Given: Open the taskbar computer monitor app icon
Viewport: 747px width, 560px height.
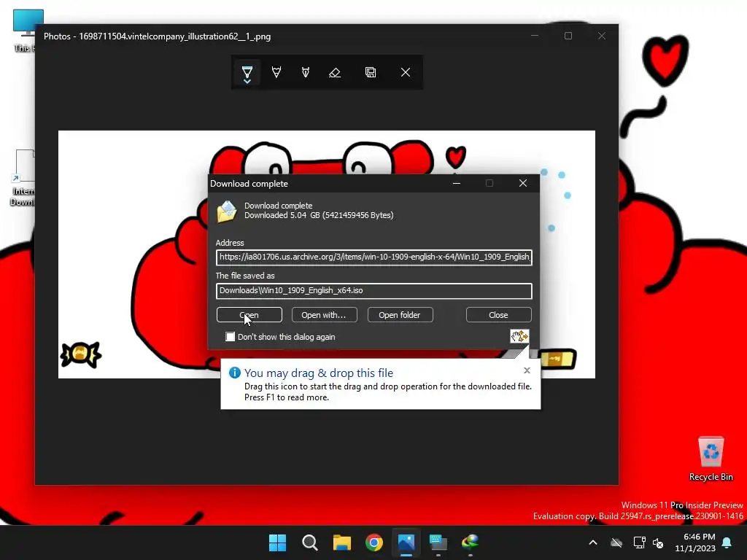Looking at the screenshot, I should [x=438, y=542].
